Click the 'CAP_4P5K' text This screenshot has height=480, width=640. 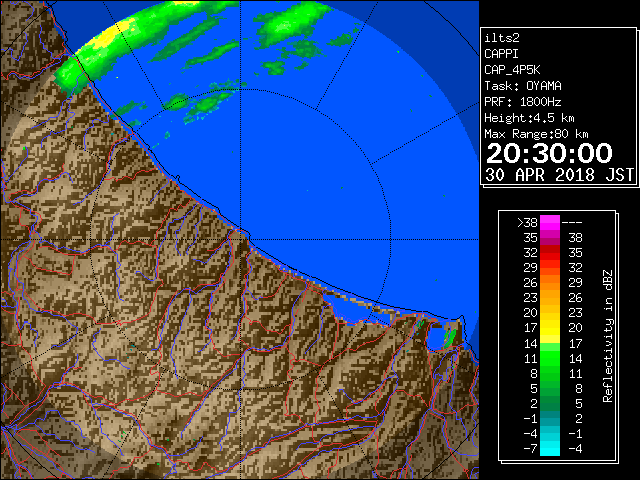coord(512,70)
